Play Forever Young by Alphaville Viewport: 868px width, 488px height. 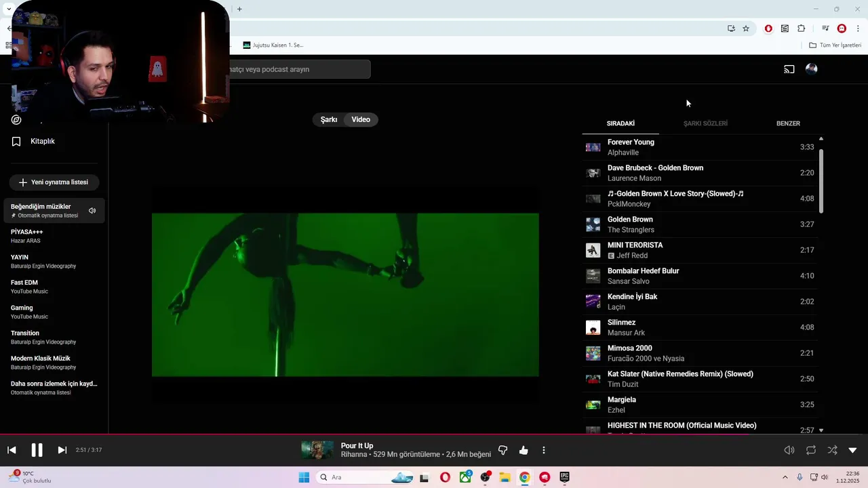pyautogui.click(x=700, y=147)
